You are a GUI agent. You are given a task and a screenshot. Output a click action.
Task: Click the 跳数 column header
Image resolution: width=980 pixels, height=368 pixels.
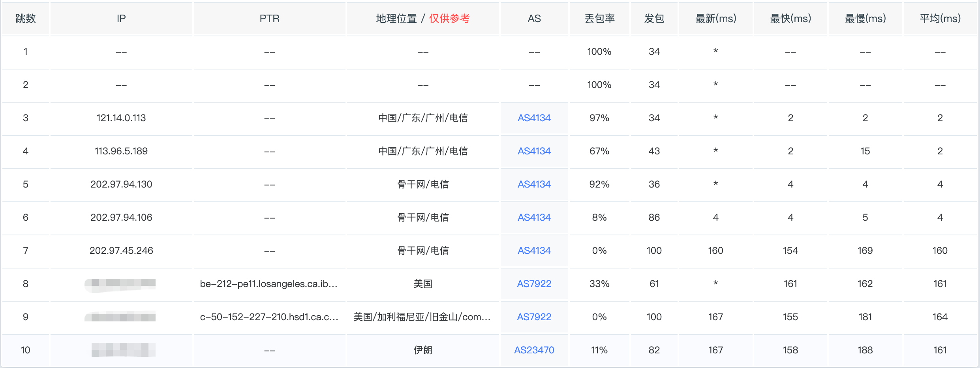tap(26, 19)
